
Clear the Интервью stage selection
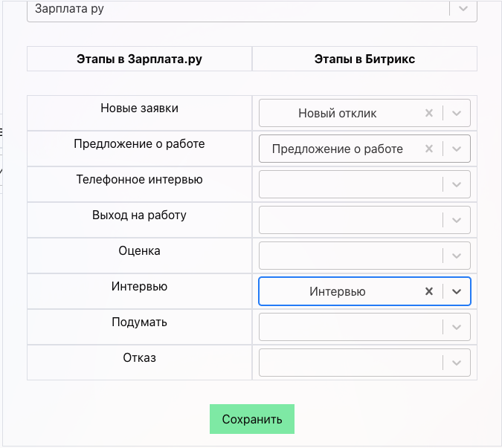pos(428,292)
